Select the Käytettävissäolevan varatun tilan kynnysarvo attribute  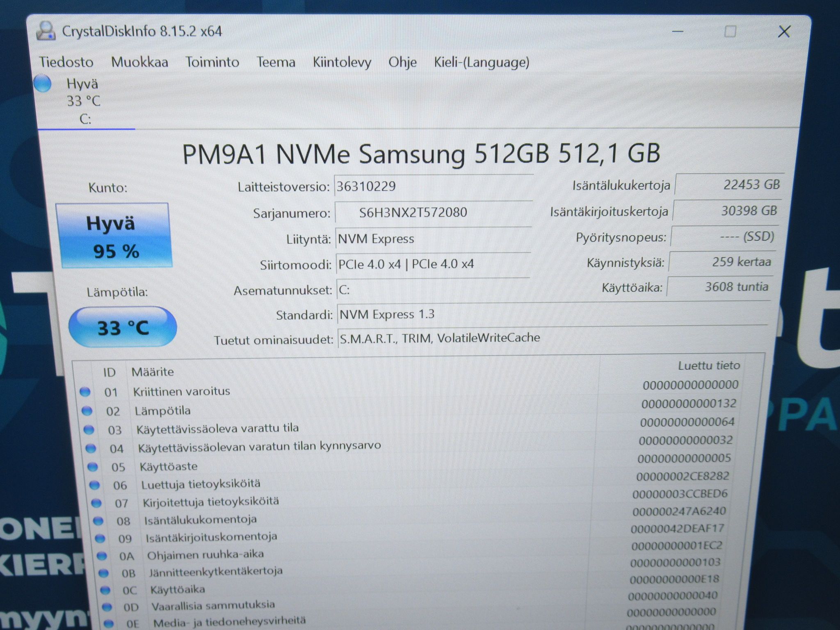click(x=259, y=447)
